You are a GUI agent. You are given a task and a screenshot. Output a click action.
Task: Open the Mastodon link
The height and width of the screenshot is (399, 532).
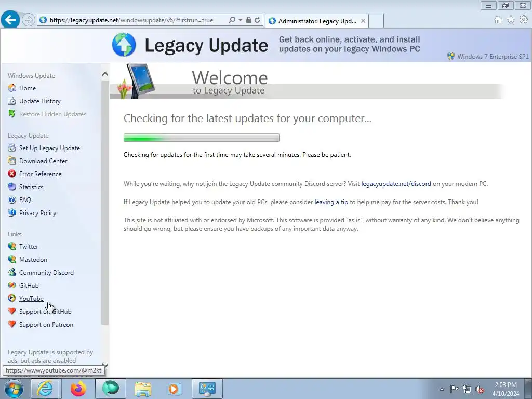33,260
